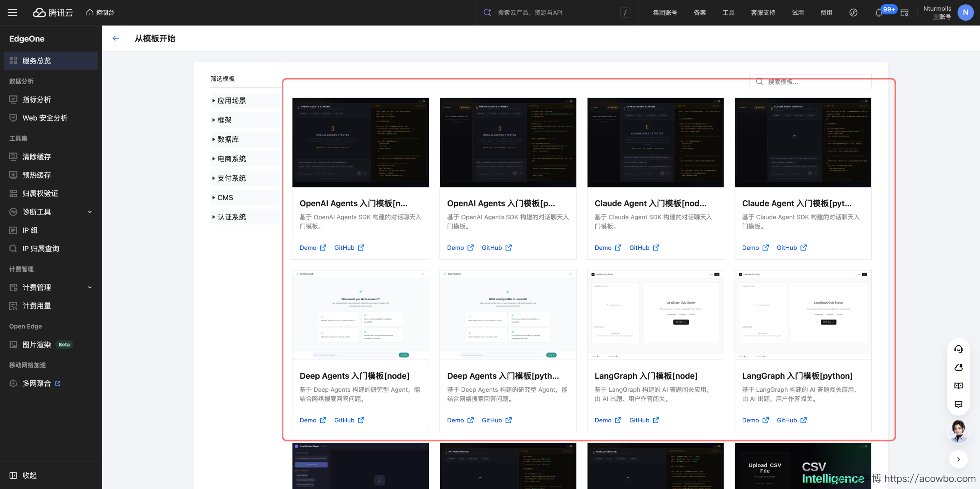Open the hamburger navigation menu

pyautogui.click(x=12, y=13)
